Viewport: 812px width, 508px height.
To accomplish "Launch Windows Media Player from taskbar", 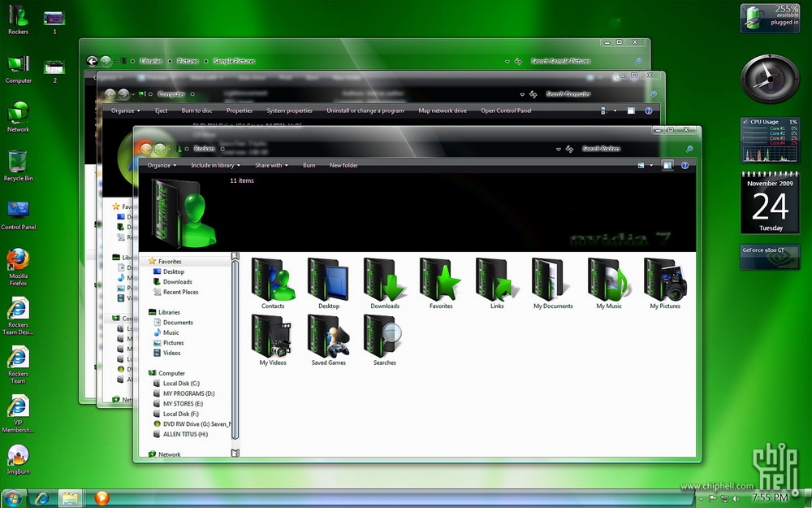I will pyautogui.click(x=101, y=499).
